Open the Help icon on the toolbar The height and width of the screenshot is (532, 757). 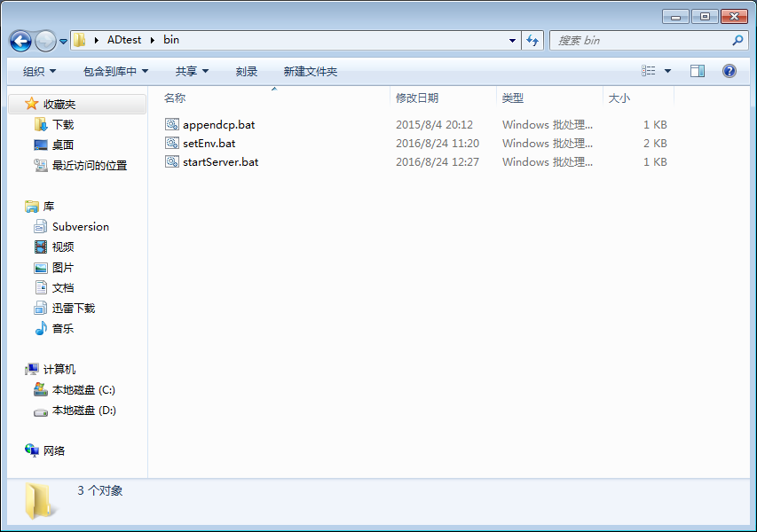click(x=729, y=71)
